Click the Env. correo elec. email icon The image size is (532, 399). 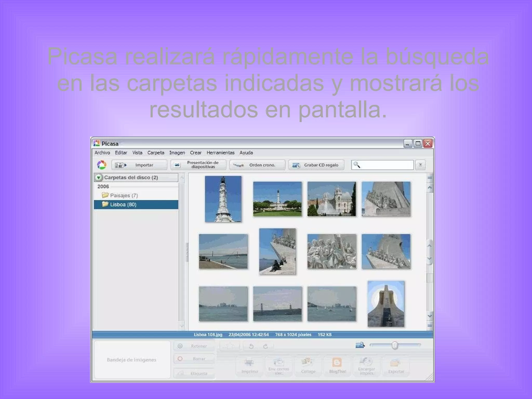[279, 362]
